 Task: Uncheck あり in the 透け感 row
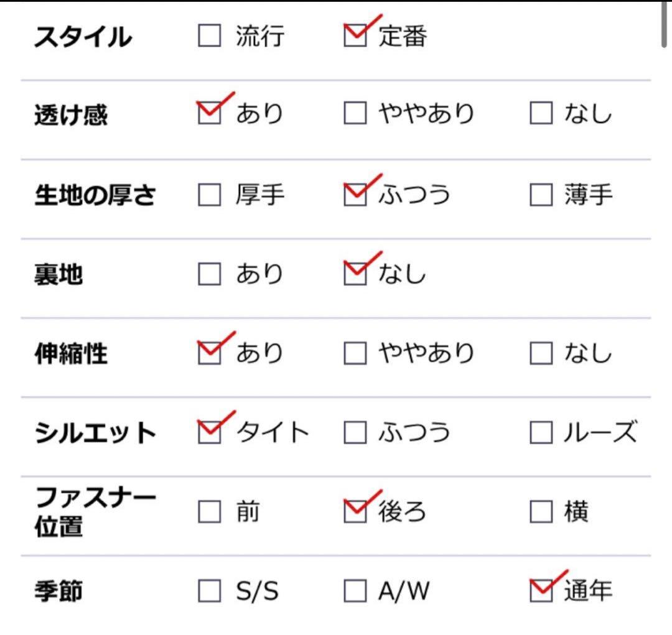(x=209, y=114)
